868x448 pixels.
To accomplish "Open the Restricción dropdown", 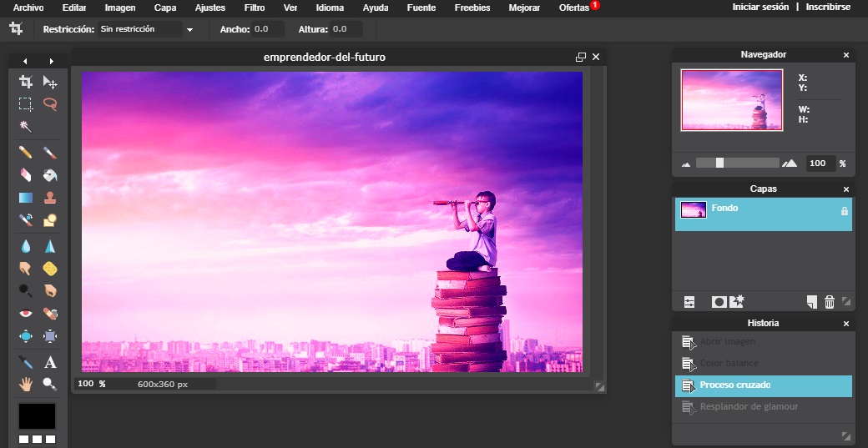I will [x=146, y=29].
